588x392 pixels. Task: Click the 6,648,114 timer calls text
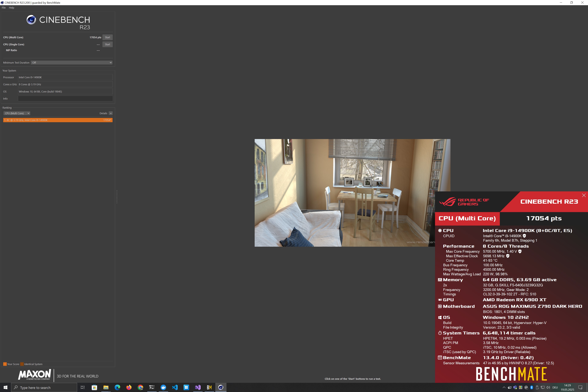pos(509,333)
